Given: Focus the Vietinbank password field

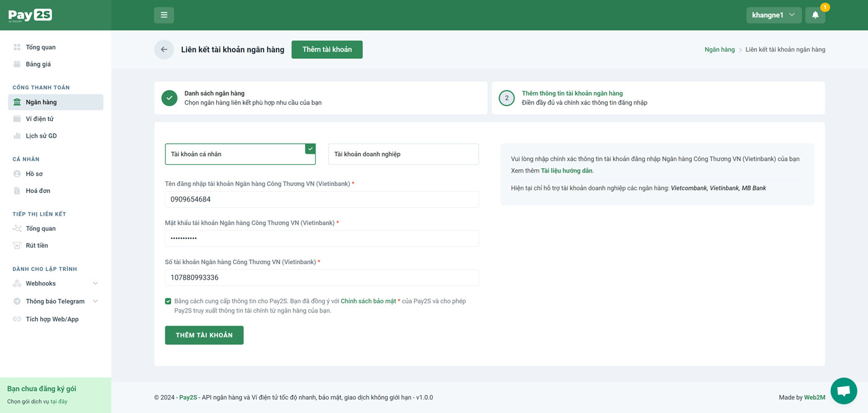Looking at the screenshot, I should pos(322,238).
